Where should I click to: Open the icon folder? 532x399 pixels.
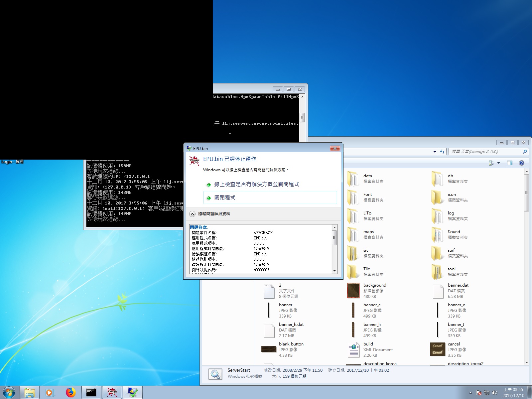point(437,198)
